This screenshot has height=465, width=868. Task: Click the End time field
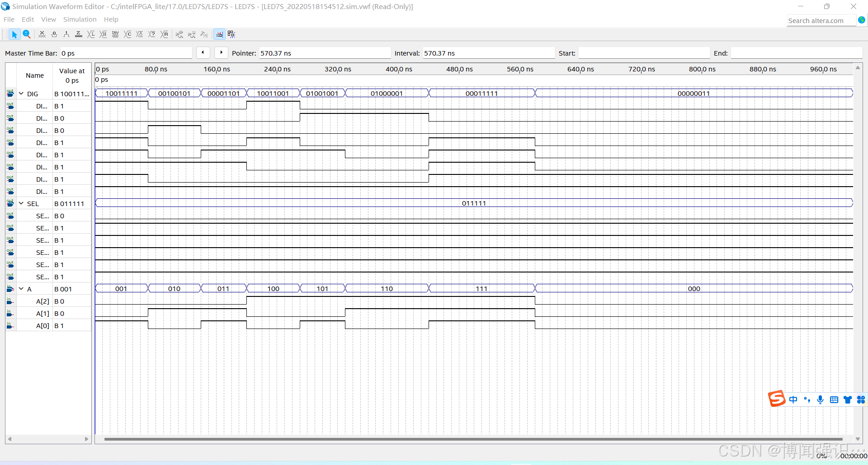(x=796, y=53)
